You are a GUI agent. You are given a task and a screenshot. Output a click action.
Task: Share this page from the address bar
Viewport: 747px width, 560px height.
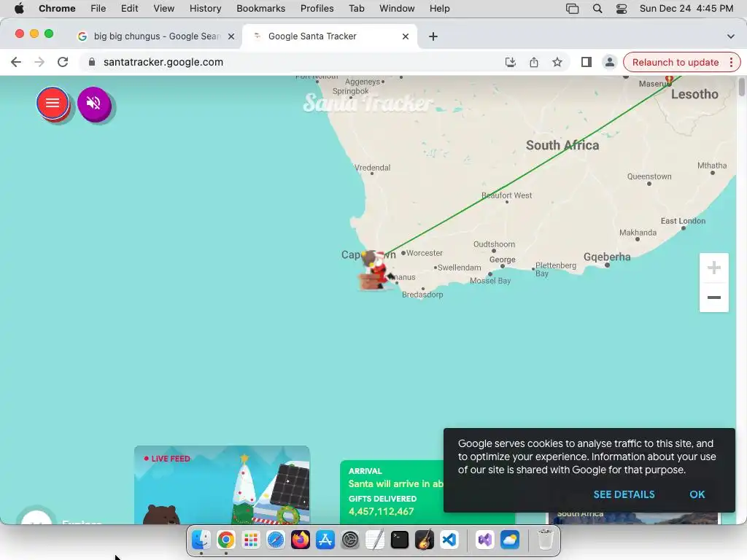(533, 62)
